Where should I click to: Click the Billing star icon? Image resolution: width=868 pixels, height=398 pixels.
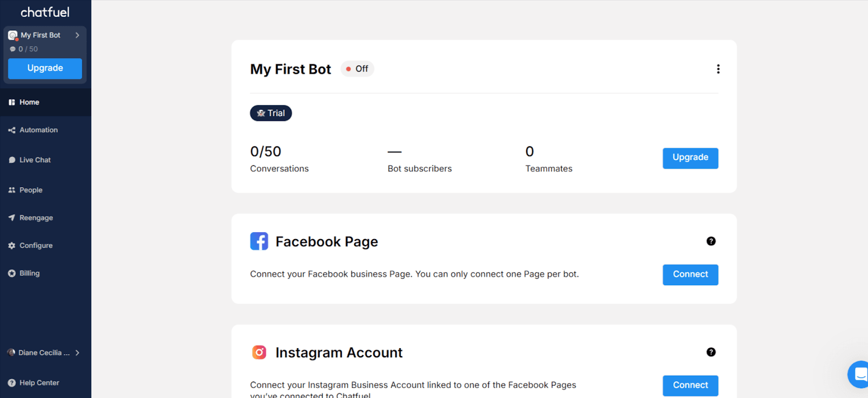click(x=11, y=273)
